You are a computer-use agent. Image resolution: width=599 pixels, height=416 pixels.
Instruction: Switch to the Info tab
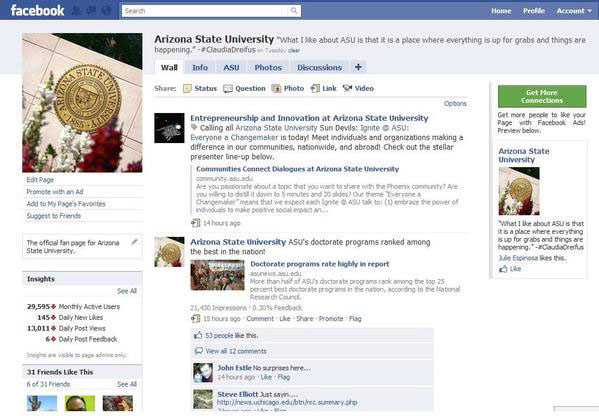[200, 68]
